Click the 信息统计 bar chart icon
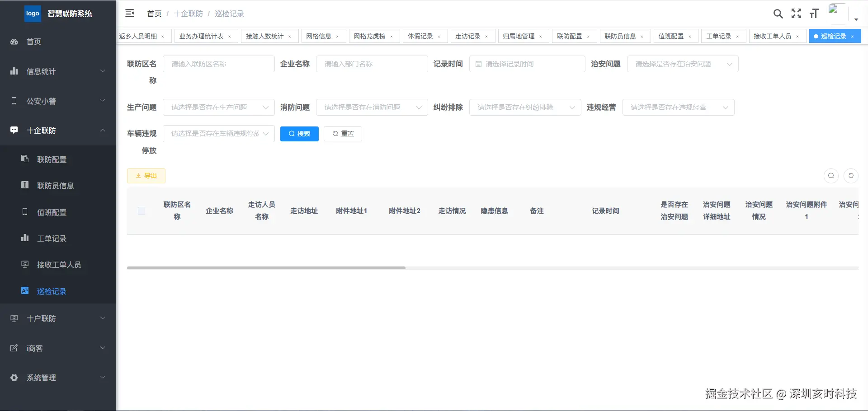The width and height of the screenshot is (868, 411). pos(14,71)
